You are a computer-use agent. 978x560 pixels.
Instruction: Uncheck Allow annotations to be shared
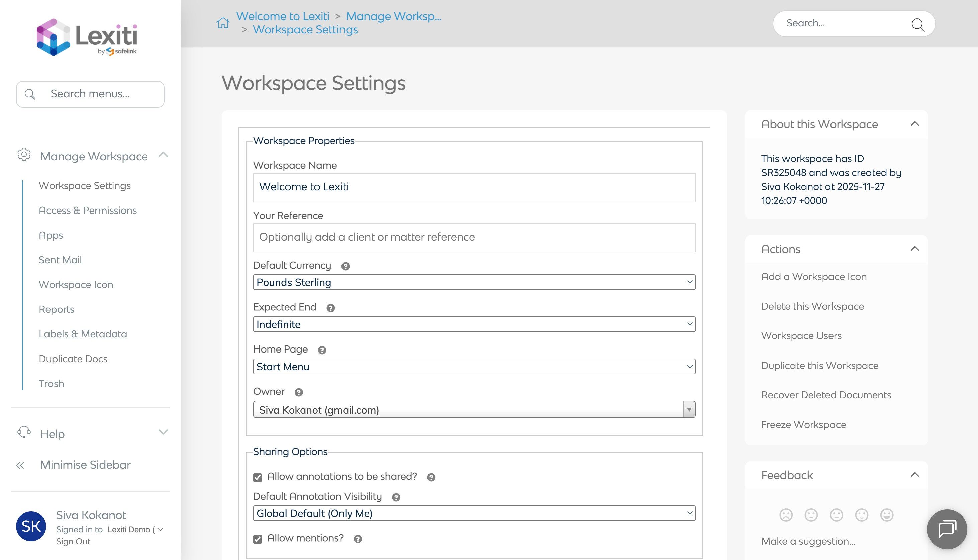point(258,477)
